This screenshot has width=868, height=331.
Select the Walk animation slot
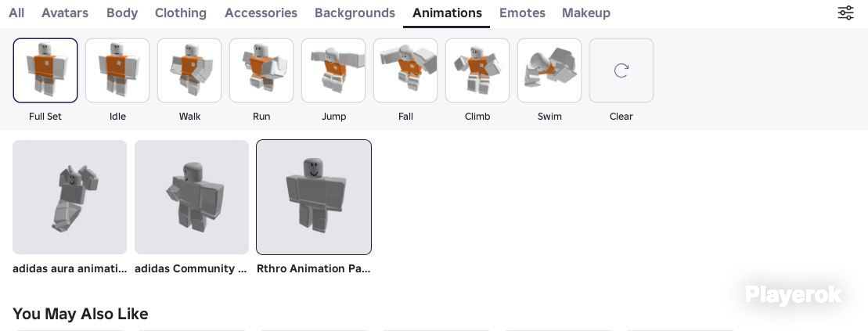tap(189, 70)
